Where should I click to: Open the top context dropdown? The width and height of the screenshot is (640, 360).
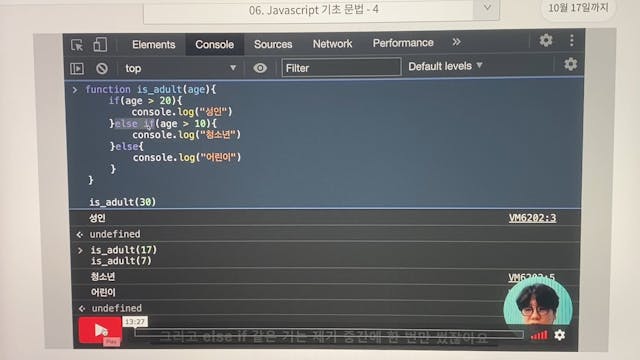[x=180, y=68]
